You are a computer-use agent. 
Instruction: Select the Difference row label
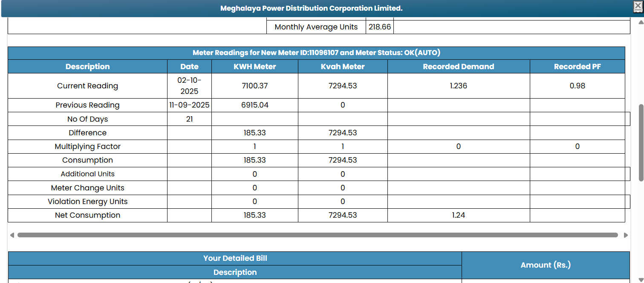[87, 133]
